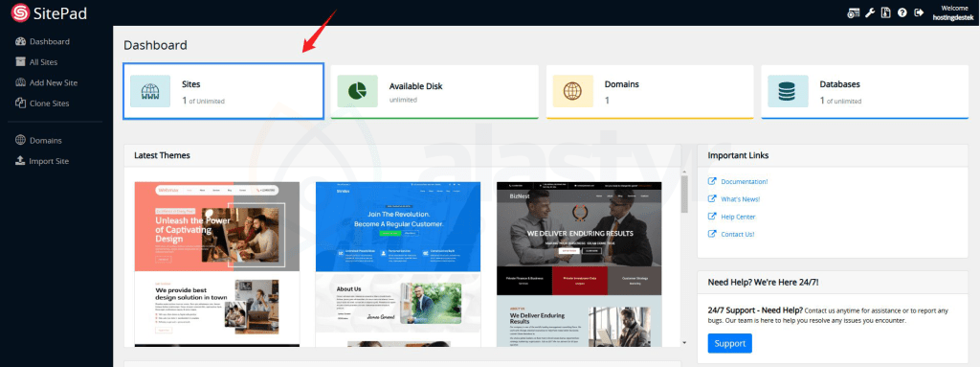Click the control panel icon in header

tap(854, 12)
